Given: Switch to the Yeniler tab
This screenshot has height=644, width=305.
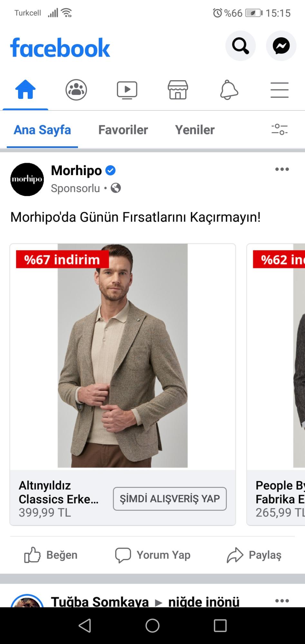Looking at the screenshot, I should coord(195,130).
